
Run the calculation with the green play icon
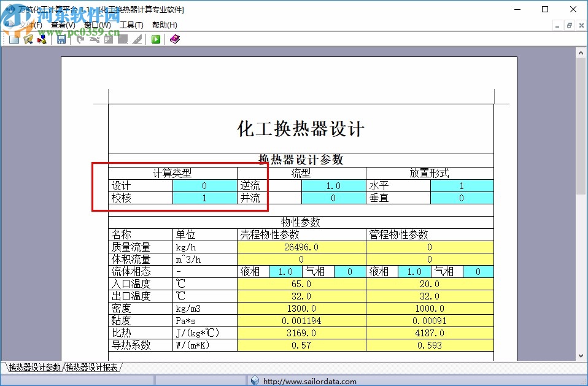tap(155, 39)
